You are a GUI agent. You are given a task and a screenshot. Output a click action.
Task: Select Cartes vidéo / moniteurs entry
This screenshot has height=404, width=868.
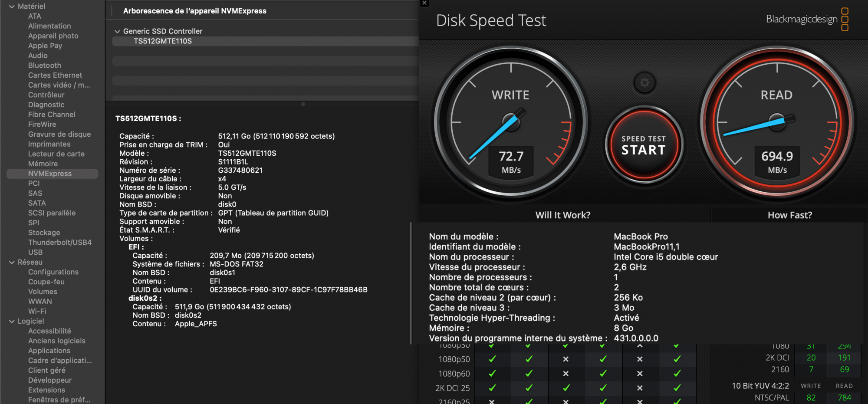pos(59,85)
